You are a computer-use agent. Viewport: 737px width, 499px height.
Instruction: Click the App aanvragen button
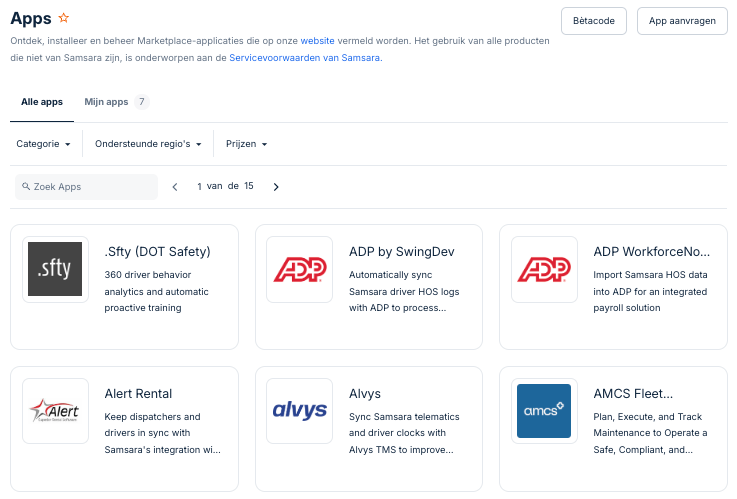(x=682, y=21)
